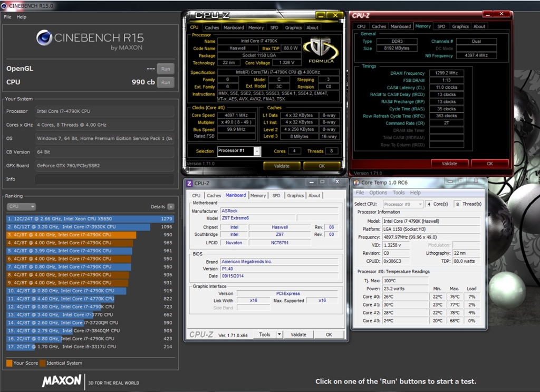
Task: Open the File menu in Cinebench
Action: coord(7,17)
